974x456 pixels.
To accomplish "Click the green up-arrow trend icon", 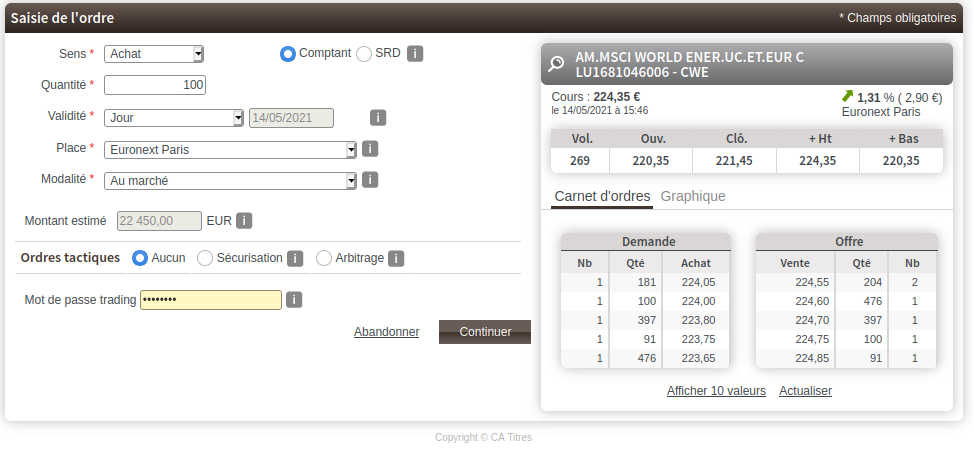I will click(x=847, y=96).
